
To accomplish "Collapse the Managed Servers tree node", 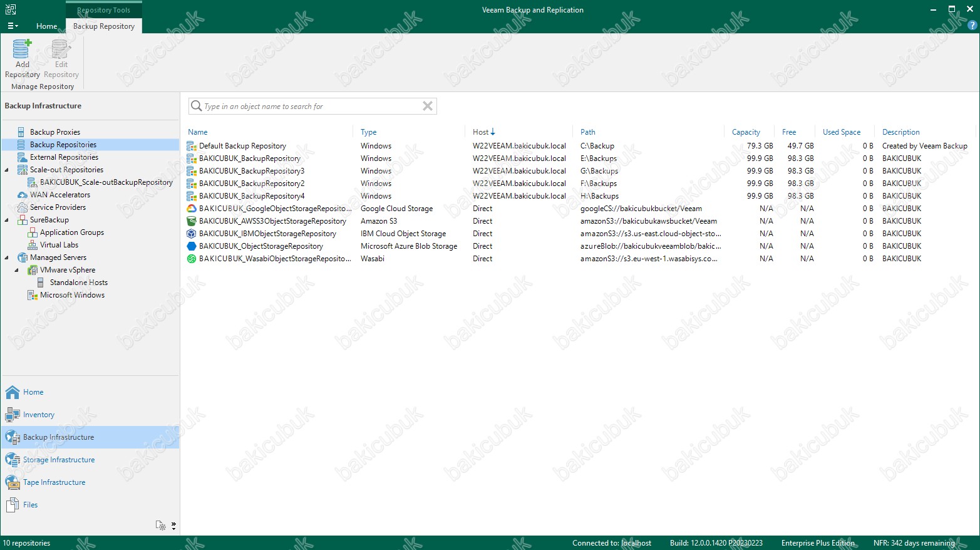I will tap(7, 257).
